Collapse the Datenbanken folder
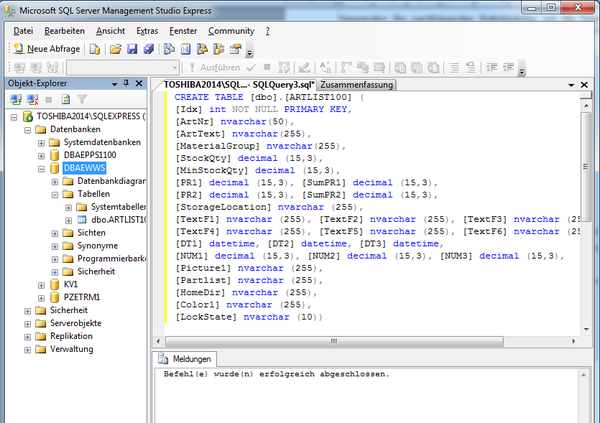 [x=28, y=130]
